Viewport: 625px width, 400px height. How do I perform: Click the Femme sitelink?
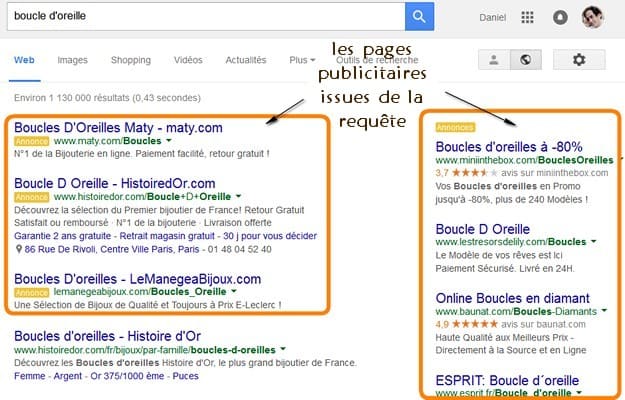click(29, 376)
